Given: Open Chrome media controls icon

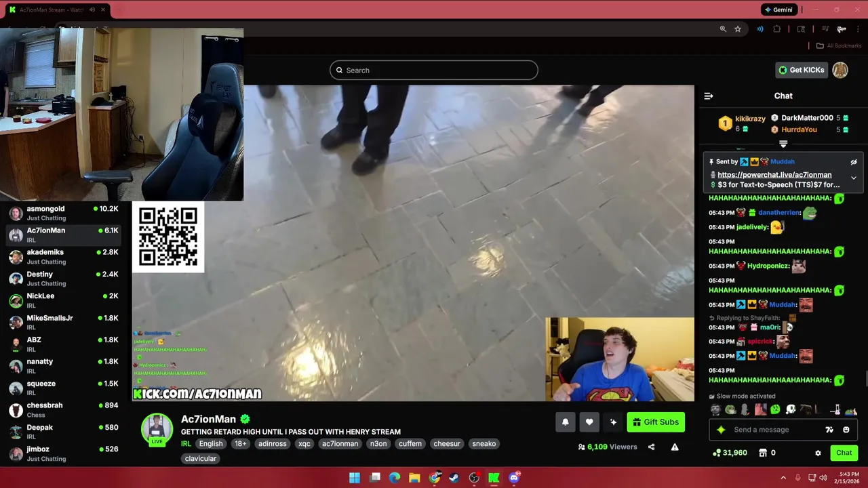Looking at the screenshot, I should [825, 29].
